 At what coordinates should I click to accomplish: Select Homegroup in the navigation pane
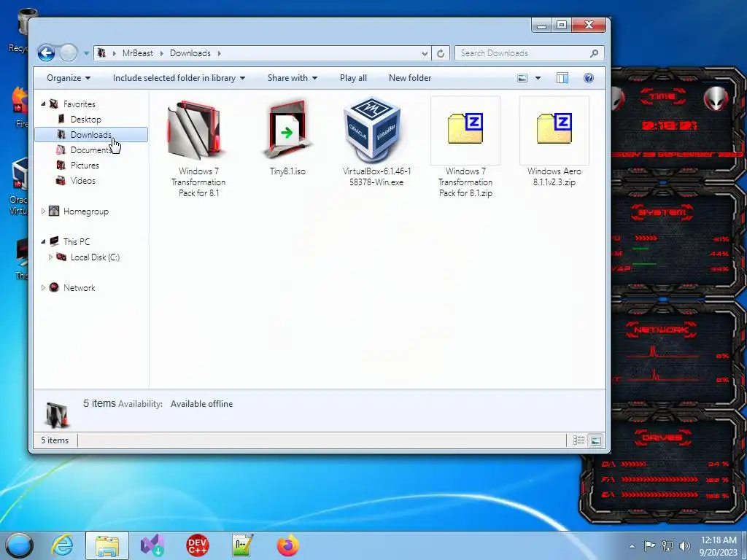pos(86,211)
